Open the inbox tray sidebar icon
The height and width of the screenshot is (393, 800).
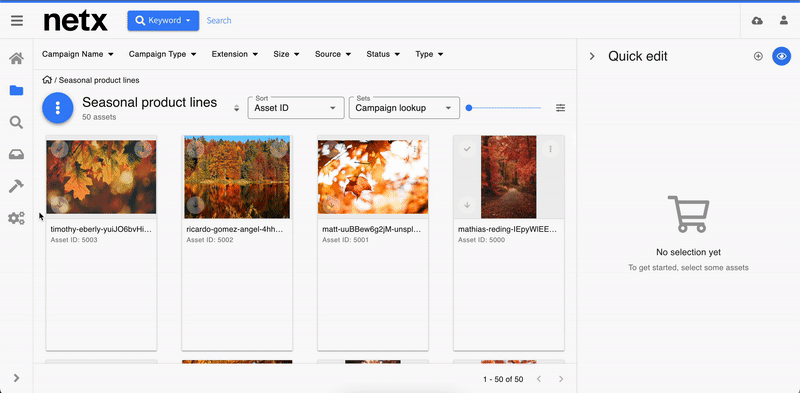point(16,154)
